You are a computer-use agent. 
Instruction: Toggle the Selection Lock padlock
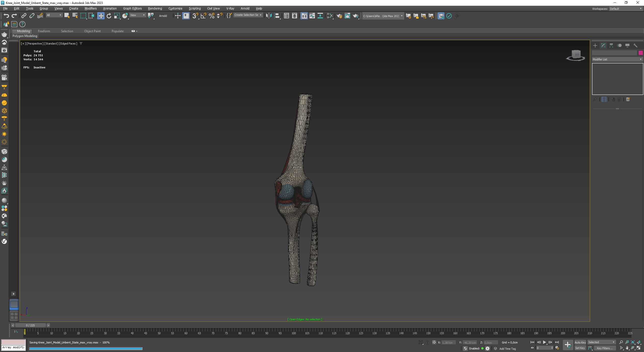pos(427,342)
